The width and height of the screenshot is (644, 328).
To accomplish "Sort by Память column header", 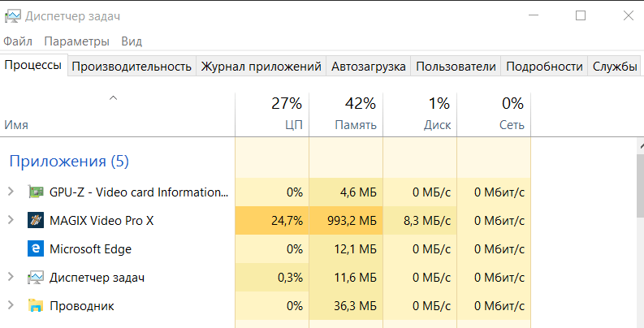I will 346,114.
